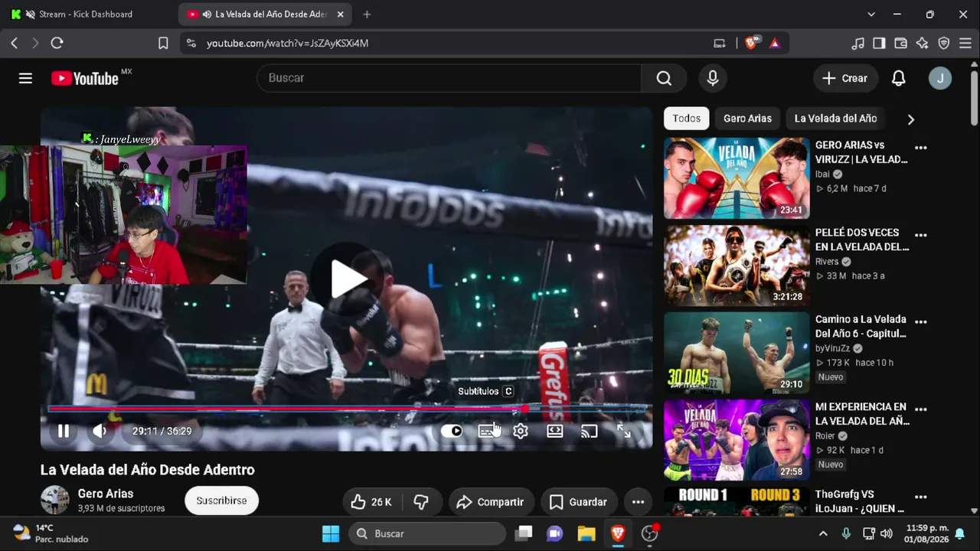Share the video with Compartir
980x551 pixels.
[x=492, y=502]
